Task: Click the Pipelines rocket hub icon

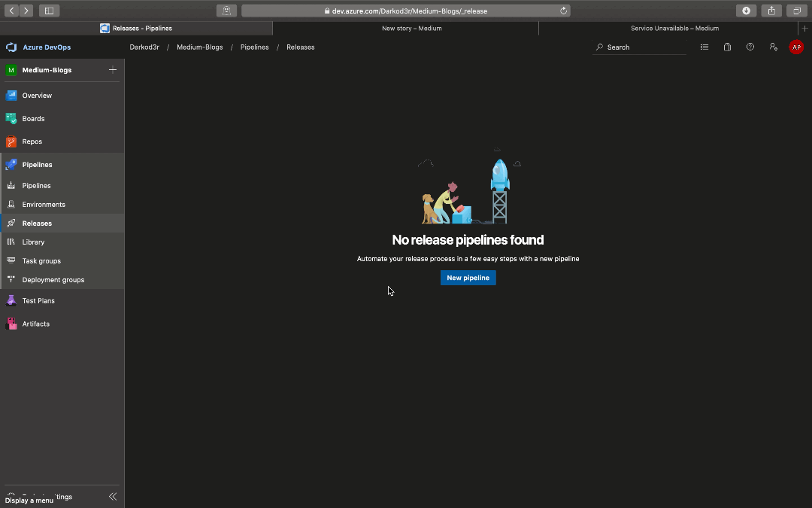Action: tap(11, 165)
